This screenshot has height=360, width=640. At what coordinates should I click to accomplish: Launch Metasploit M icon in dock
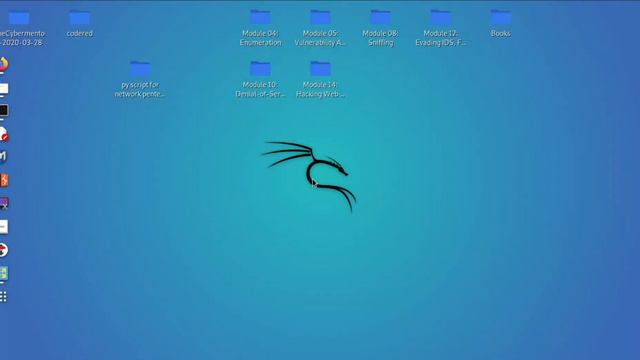[x=3, y=156]
